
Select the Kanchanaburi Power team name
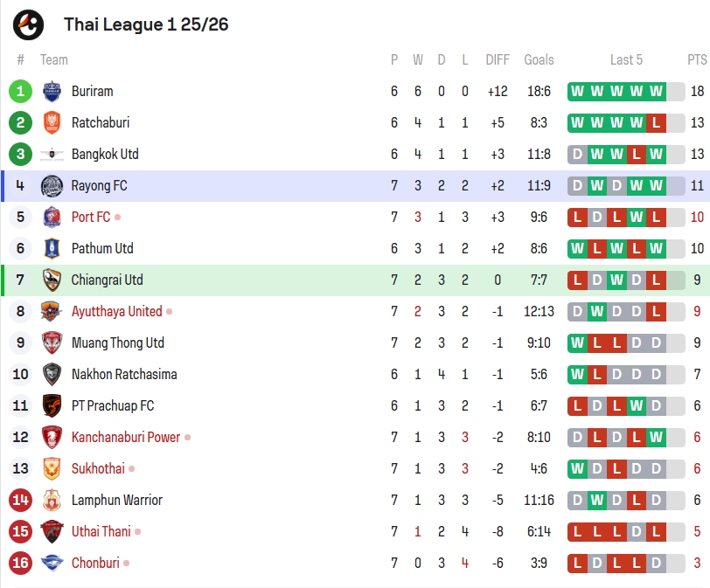(126, 437)
